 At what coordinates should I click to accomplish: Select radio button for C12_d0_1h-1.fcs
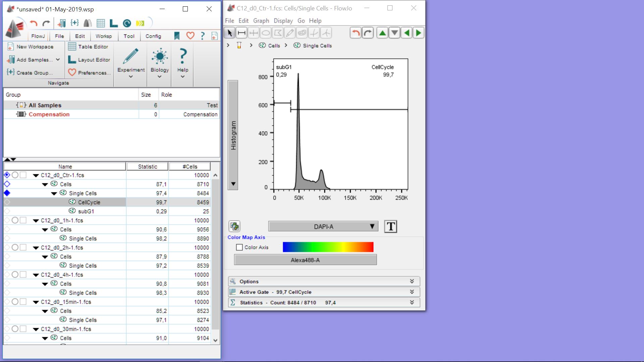15,220
